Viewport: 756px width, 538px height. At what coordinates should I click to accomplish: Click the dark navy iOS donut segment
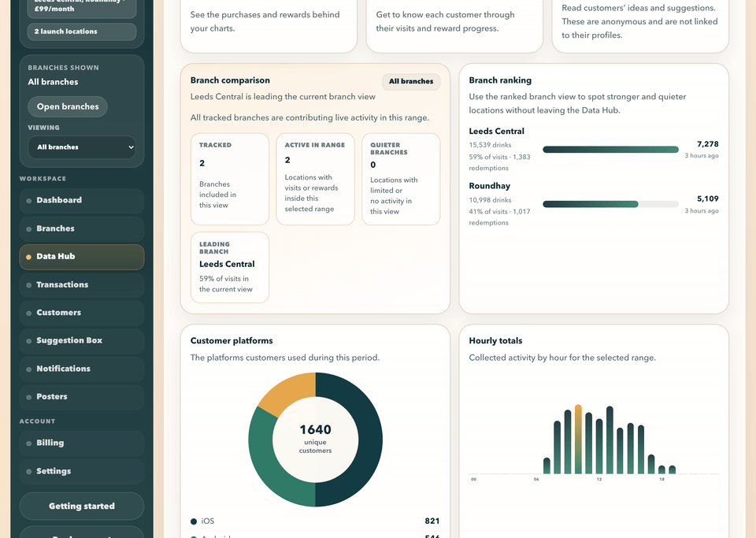coord(369,440)
